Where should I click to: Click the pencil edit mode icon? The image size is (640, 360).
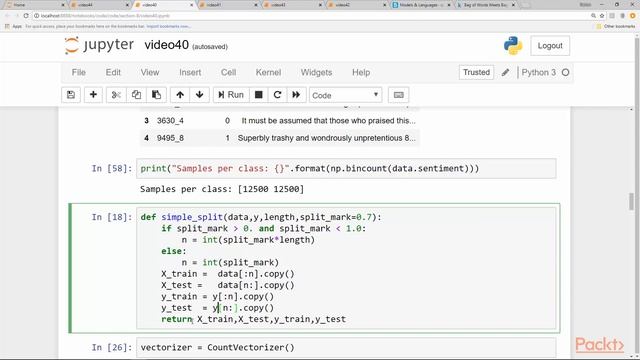[x=505, y=72]
